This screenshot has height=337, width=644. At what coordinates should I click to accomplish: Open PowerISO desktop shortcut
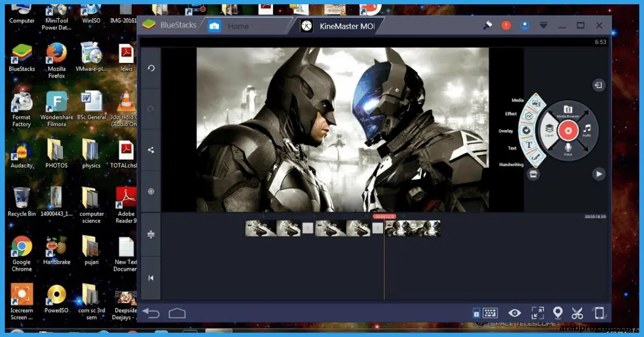point(56,299)
